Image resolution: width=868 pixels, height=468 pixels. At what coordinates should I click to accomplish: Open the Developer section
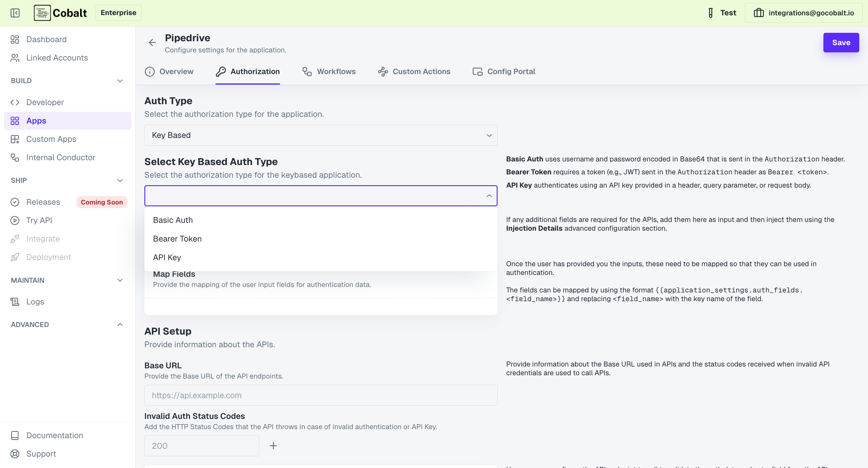pyautogui.click(x=45, y=102)
